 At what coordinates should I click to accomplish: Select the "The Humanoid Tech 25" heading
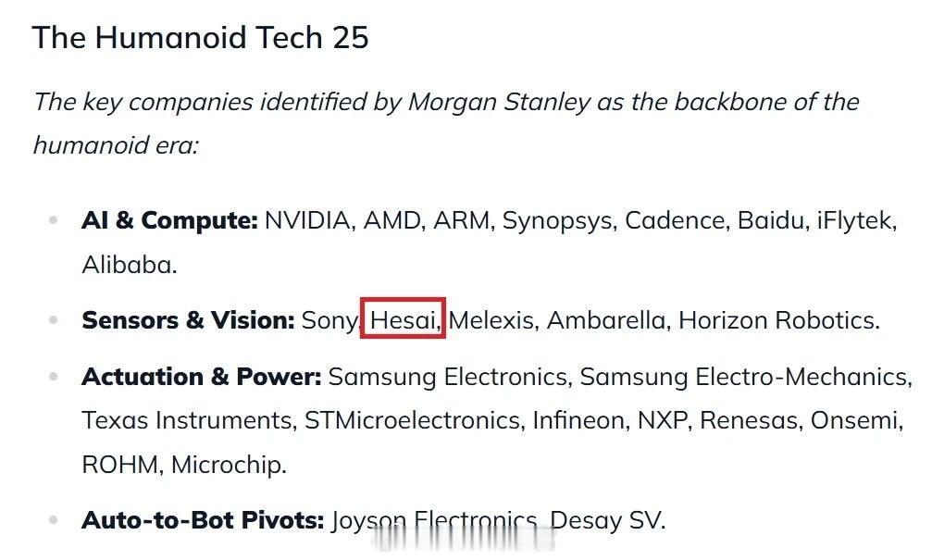pos(200,38)
